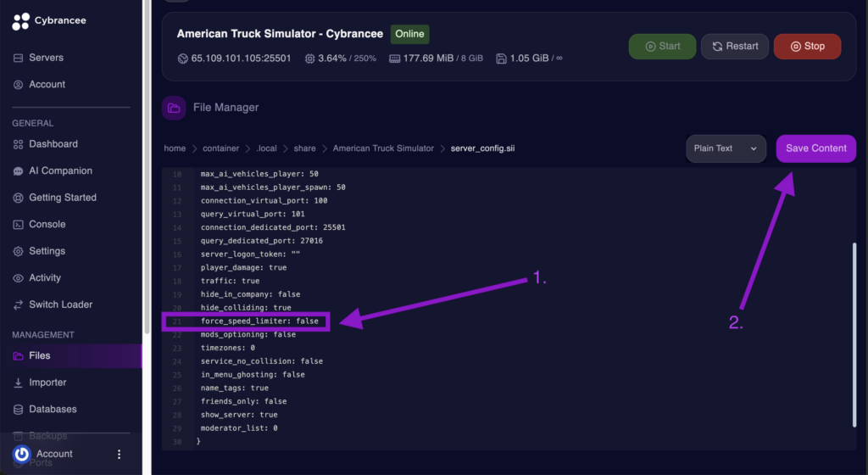Click the File Manager folder icon
The image size is (868, 475).
tap(174, 108)
